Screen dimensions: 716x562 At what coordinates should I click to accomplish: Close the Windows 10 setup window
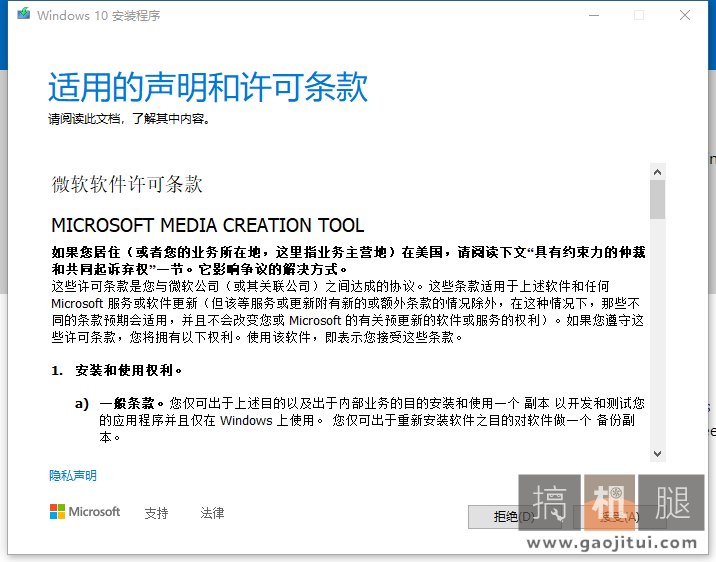coord(685,15)
